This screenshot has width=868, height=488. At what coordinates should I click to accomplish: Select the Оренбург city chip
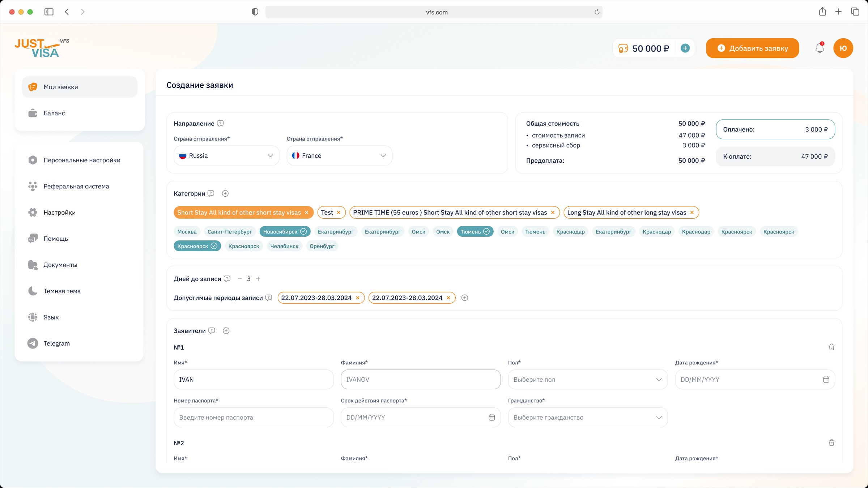(322, 246)
